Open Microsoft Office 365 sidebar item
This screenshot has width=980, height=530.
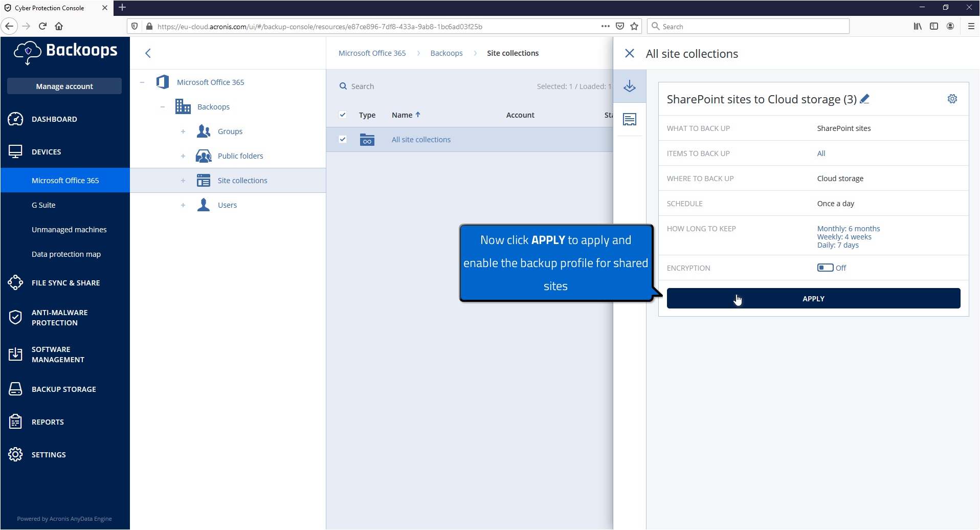65,180
